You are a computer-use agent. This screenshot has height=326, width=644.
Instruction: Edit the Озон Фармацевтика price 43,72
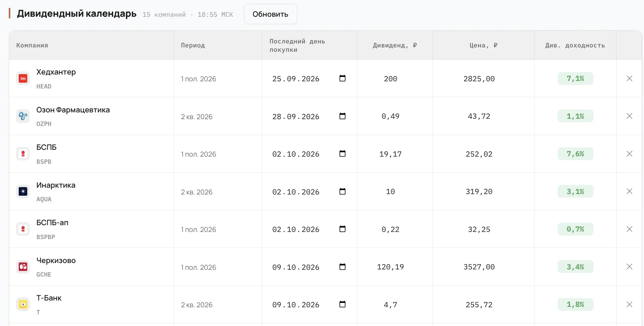coord(479,116)
